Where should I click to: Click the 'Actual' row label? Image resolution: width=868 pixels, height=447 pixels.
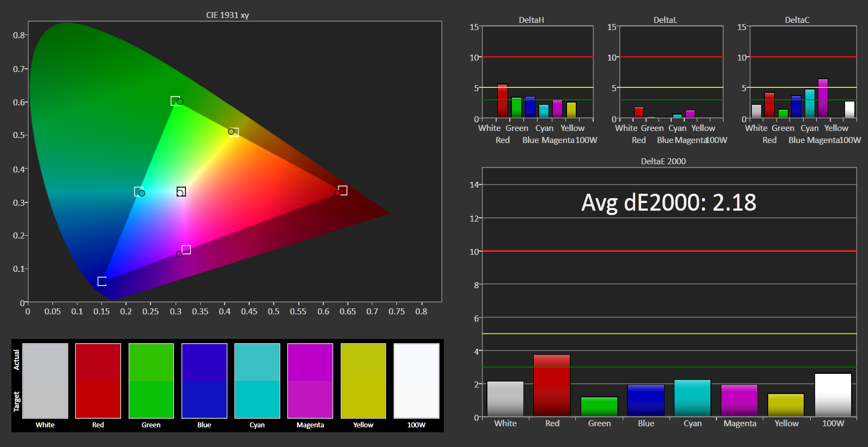point(16,360)
